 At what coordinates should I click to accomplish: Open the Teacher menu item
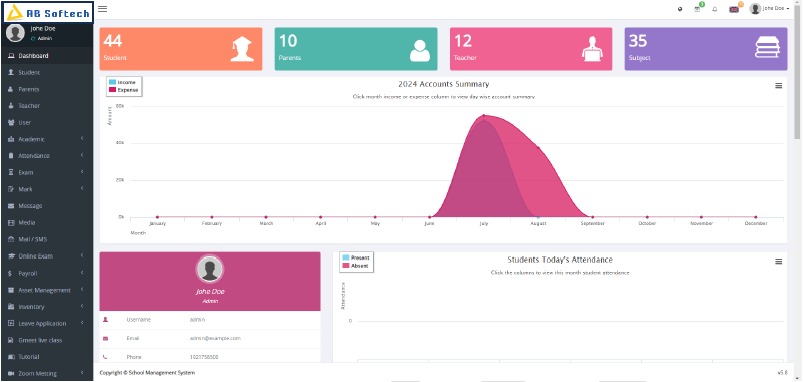click(47, 106)
